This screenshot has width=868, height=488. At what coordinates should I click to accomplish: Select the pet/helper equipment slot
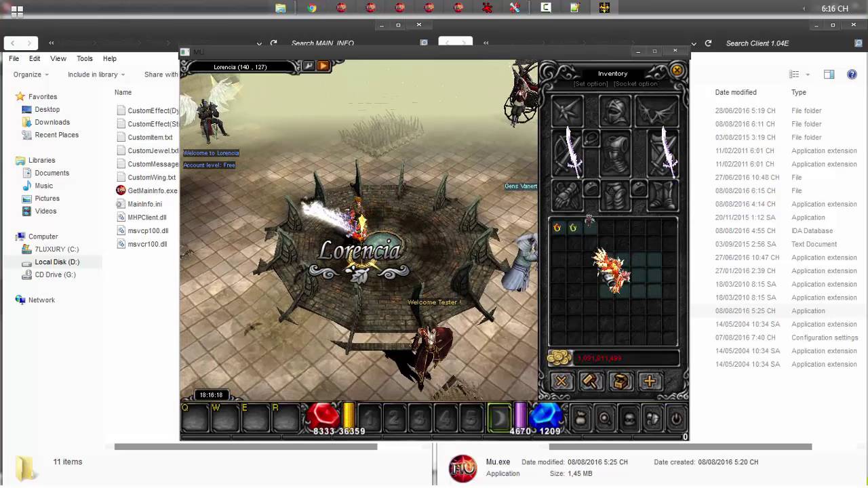coord(568,110)
